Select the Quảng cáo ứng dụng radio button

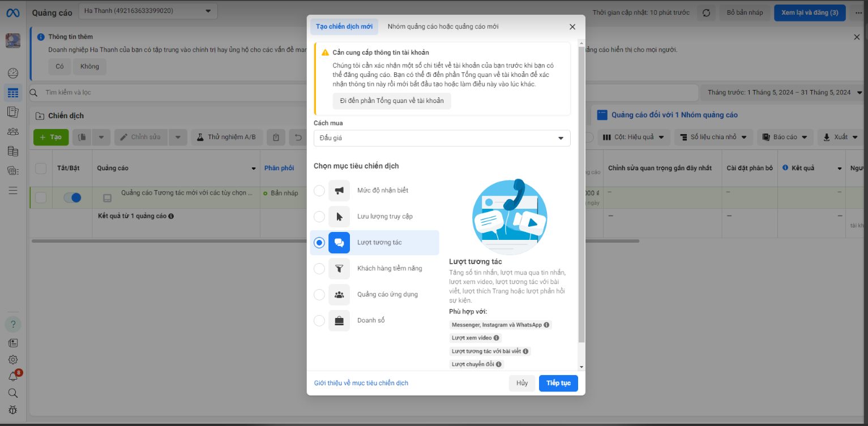click(319, 295)
